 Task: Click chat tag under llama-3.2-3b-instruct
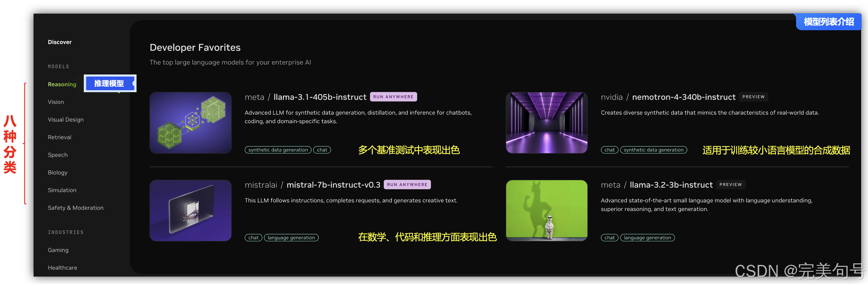point(609,237)
